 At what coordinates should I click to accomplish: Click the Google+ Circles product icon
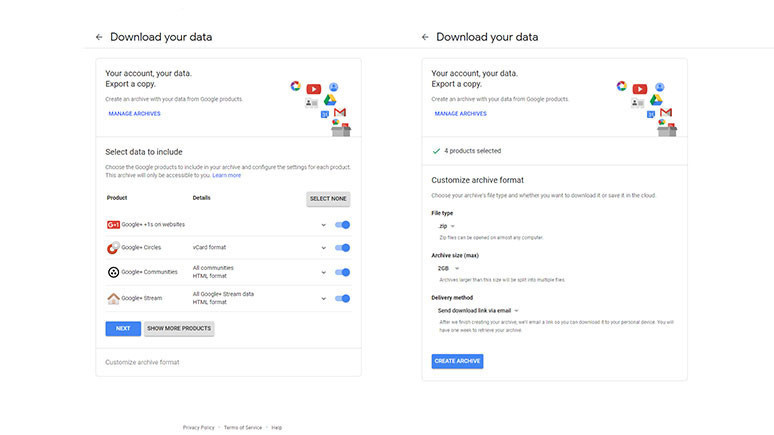(113, 247)
